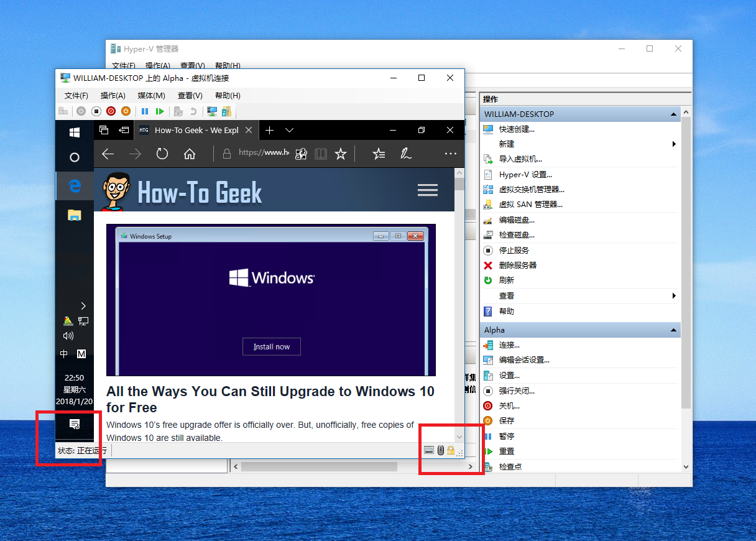Click the 'Set these tabs aside' icon in Edge
Image resolution: width=756 pixels, height=541 pixels.
point(124,130)
